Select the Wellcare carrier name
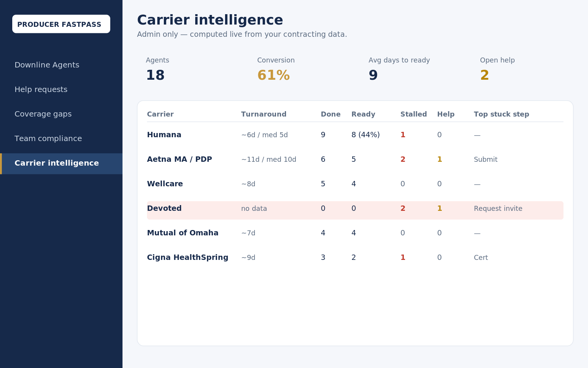This screenshot has height=368, width=588. pyautogui.click(x=165, y=184)
